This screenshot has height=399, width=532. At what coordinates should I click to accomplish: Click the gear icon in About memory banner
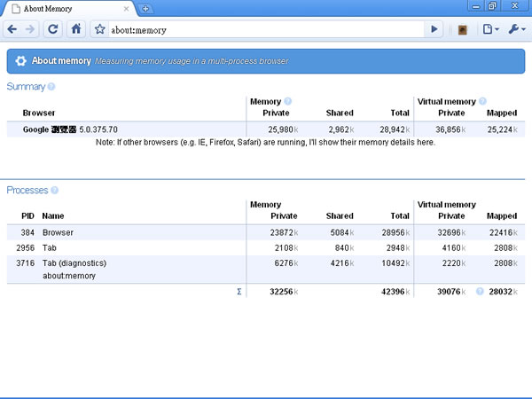[20, 61]
